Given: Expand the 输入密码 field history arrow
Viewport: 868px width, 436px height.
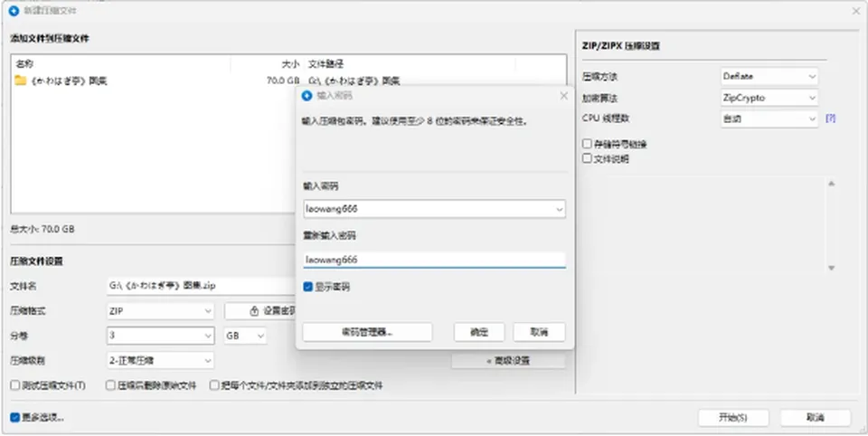Looking at the screenshot, I should pyautogui.click(x=559, y=210).
